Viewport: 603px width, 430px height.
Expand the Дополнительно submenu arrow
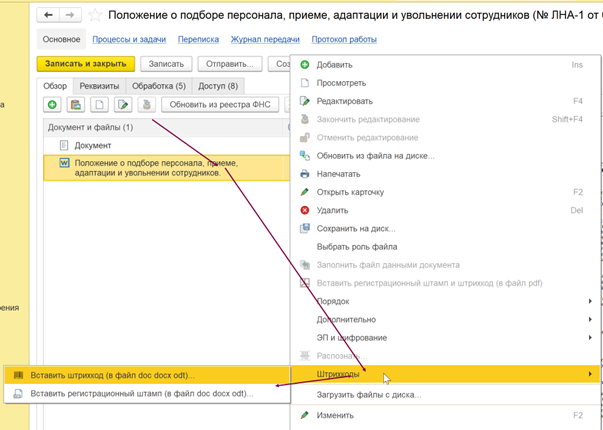(x=590, y=319)
